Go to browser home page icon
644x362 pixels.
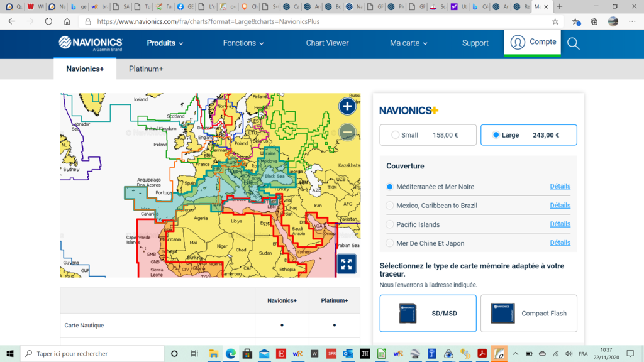tap(67, 21)
